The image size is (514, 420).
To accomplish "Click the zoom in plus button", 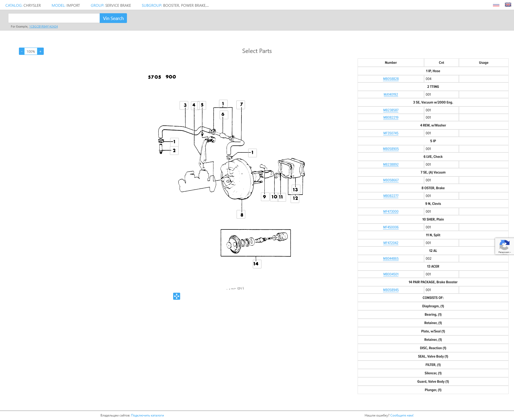I will tap(41, 51).
